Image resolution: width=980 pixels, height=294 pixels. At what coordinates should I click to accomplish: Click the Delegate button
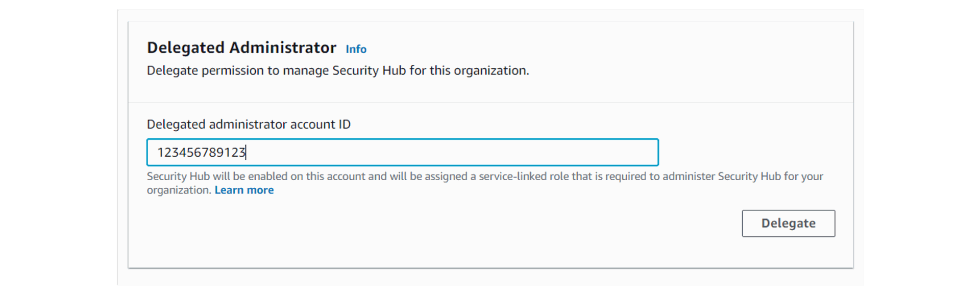[788, 223]
